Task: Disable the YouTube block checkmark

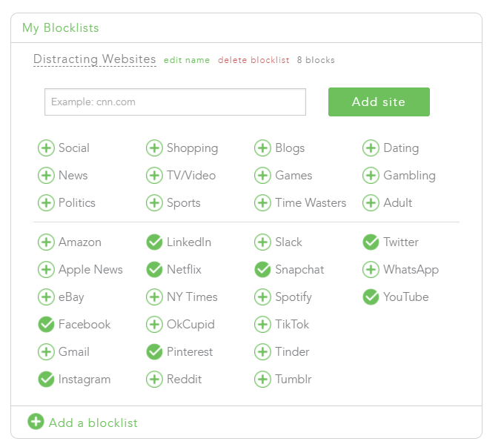Action: [x=371, y=297]
